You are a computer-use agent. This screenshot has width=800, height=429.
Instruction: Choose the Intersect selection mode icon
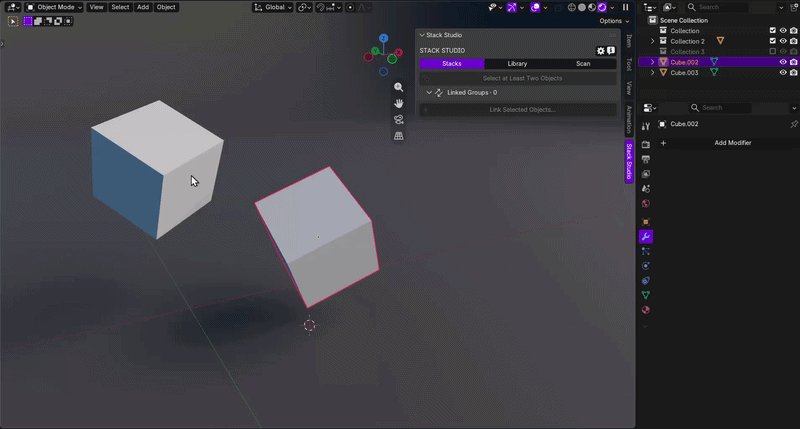(68, 21)
